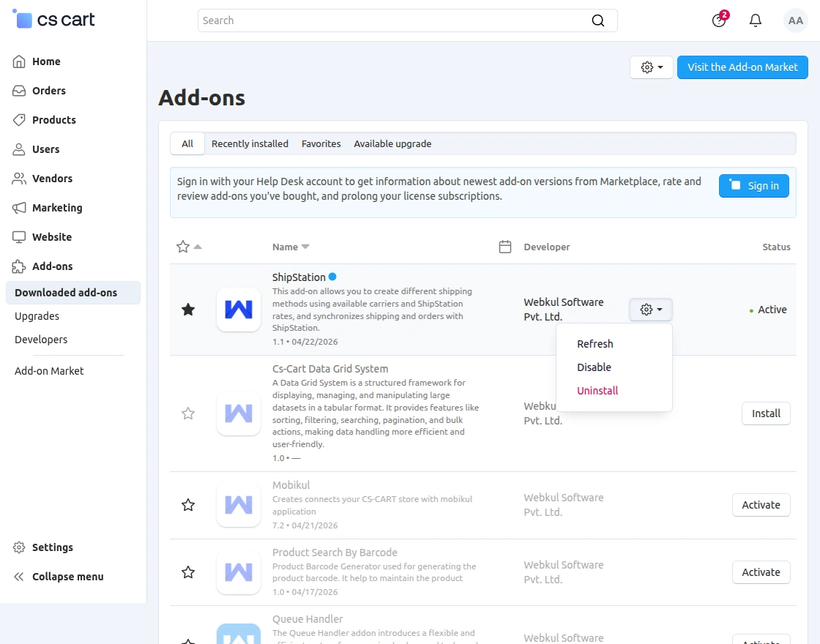The image size is (820, 644).
Task: Click the ShipStation blue verified dot
Action: click(x=332, y=277)
